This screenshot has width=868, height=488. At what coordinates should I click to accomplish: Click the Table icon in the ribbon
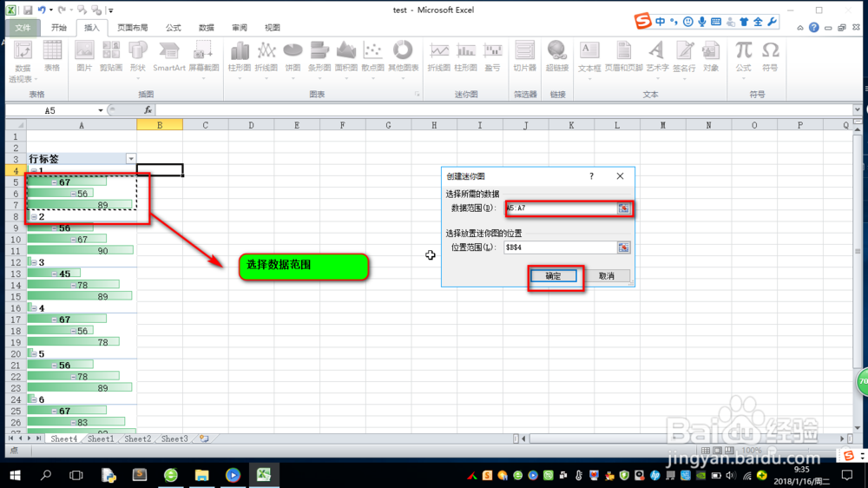point(52,56)
